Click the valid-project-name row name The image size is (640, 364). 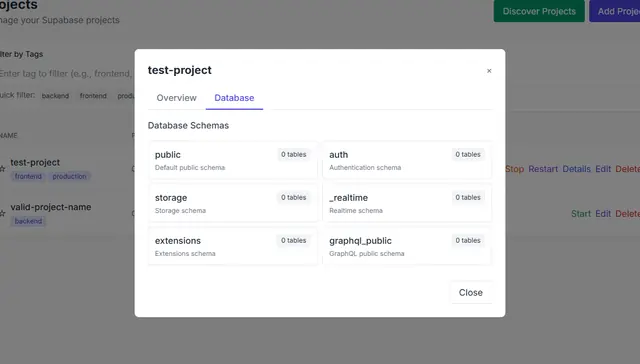click(x=51, y=207)
